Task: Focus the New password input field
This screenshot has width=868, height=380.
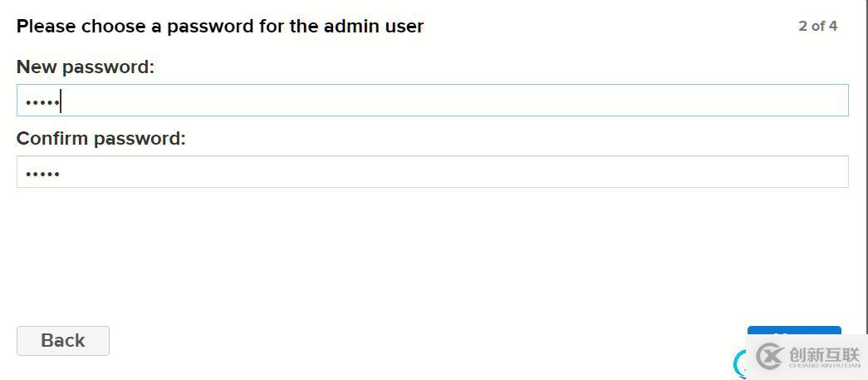Action: (x=432, y=101)
